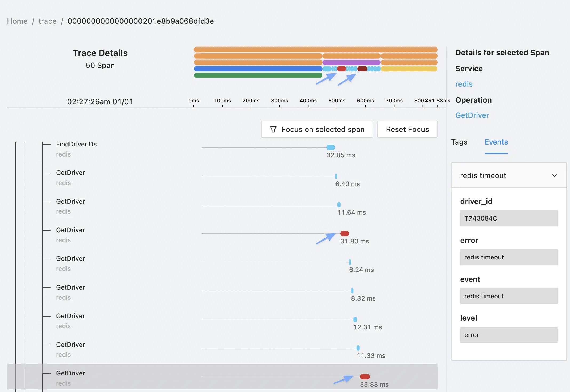The width and height of the screenshot is (570, 392).
Task: Click the 32.05 ms blue span bar
Action: 331,147
